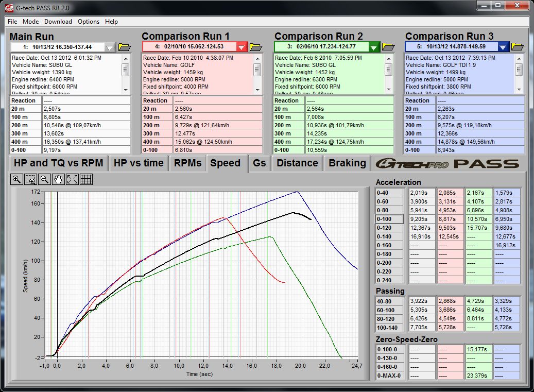Click the '15,177s' 0-100-0 value
Image resolution: width=534 pixels, height=392 pixels.
(x=479, y=349)
